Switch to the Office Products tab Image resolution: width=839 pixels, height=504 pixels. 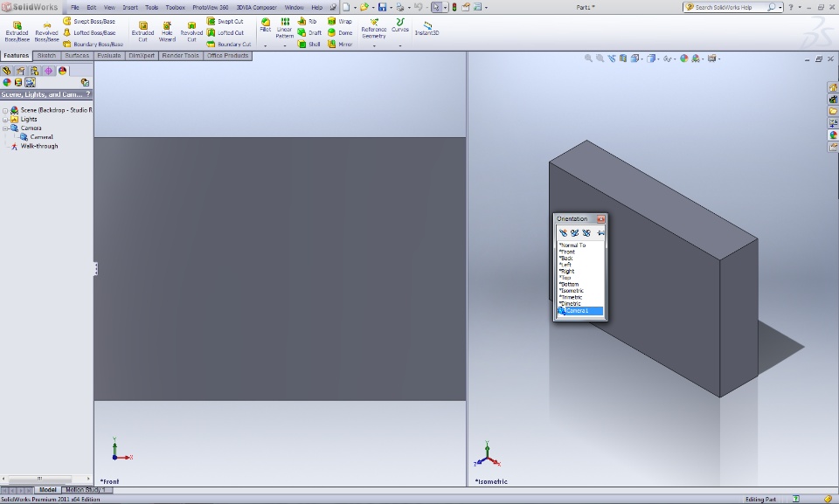tap(228, 56)
